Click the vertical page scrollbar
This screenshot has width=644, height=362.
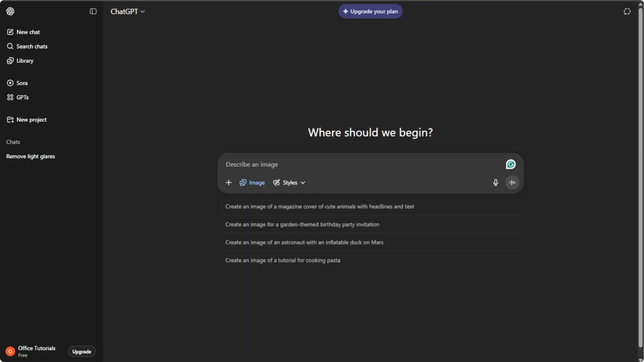point(640,177)
